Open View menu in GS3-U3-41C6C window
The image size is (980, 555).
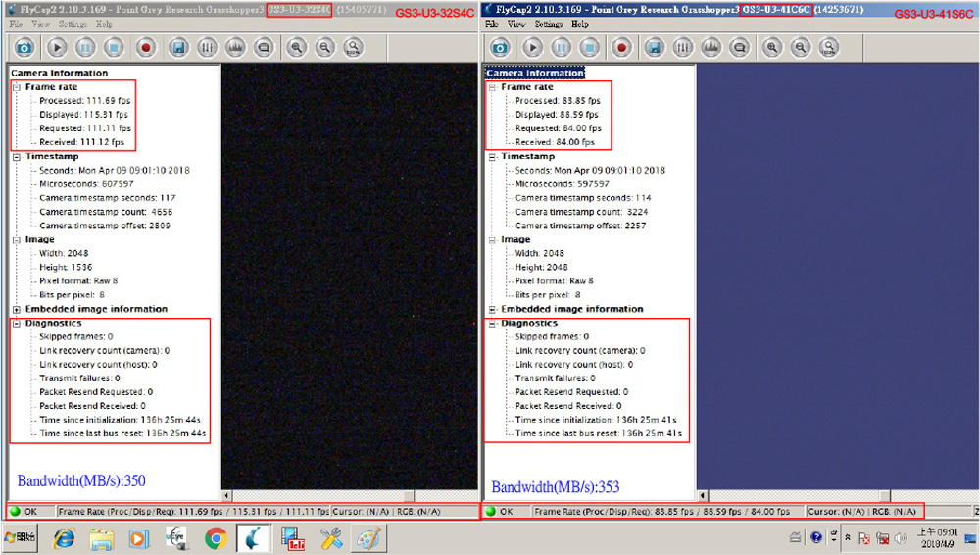[517, 24]
